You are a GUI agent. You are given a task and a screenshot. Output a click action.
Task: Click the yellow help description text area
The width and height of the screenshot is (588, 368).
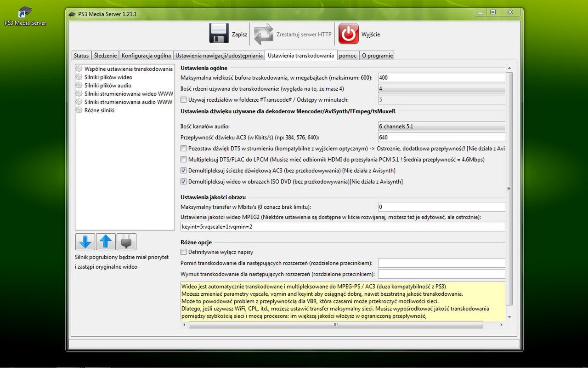343,301
